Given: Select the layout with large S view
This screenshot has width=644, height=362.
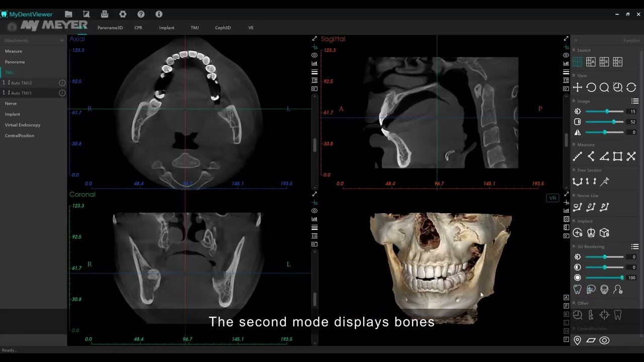Looking at the screenshot, I should click(x=604, y=62).
